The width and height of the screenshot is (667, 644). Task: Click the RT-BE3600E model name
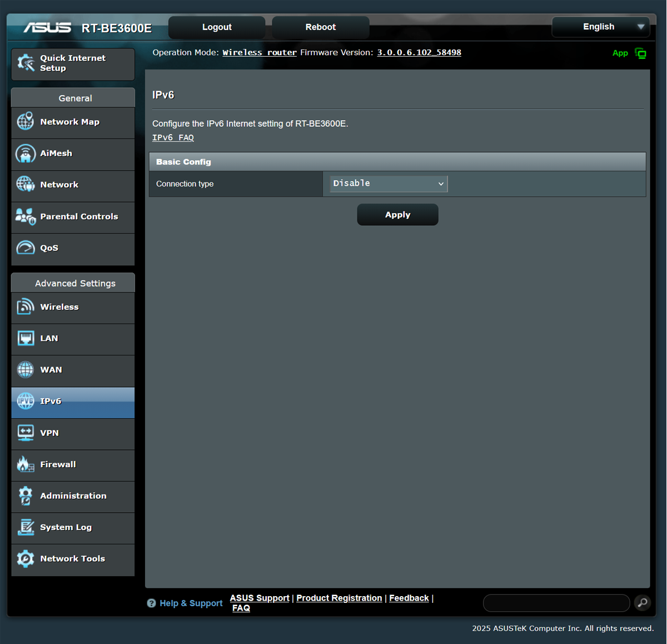click(117, 28)
